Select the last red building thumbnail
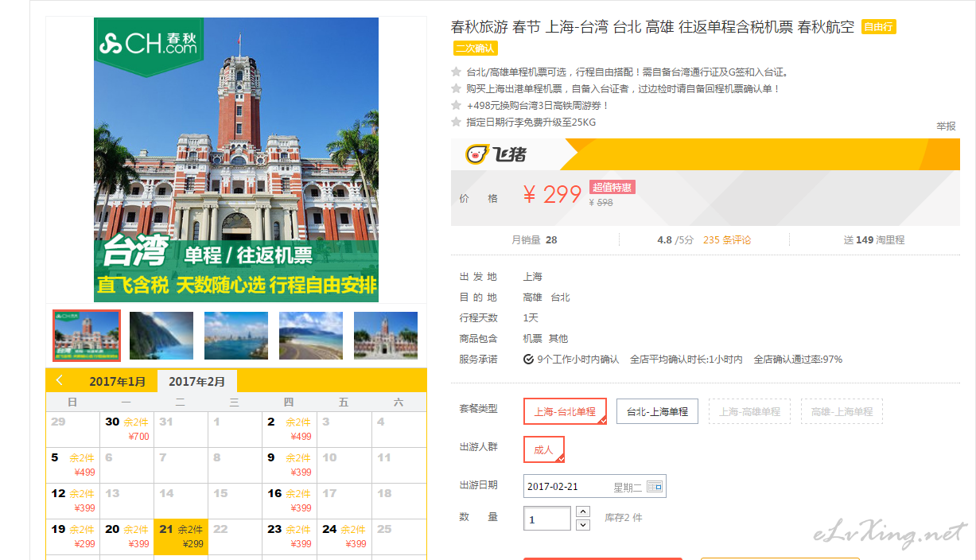The height and width of the screenshot is (560, 976). [386, 335]
